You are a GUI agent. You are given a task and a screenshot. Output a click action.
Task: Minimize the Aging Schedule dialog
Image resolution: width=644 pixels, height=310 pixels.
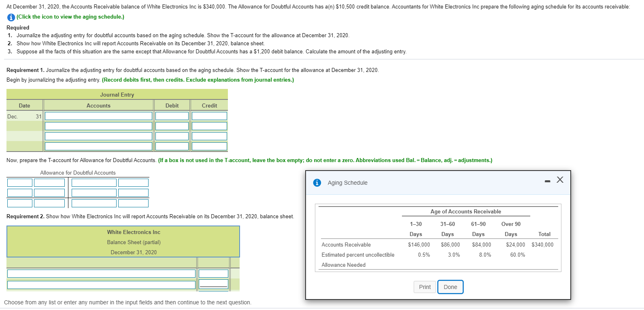(x=547, y=181)
